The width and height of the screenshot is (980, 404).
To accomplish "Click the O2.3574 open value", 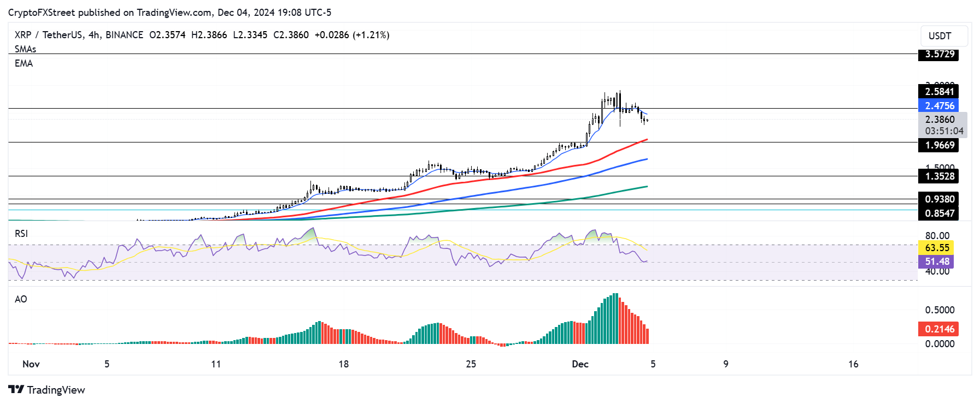I will (167, 35).
